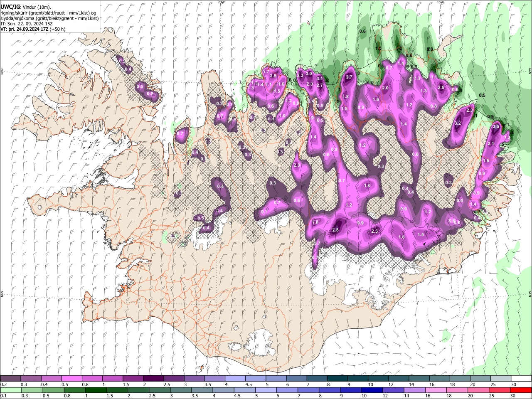Screen dimensions: 532x399
Task: Select upper legend pink swatch between 0.5 and 0.8
Action: tap(71, 379)
